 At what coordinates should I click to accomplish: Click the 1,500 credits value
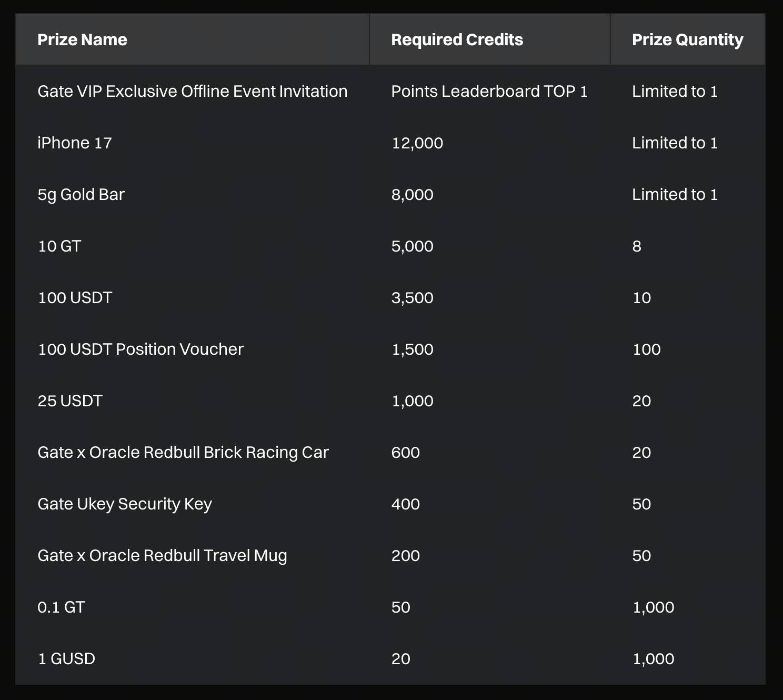pyautogui.click(x=412, y=349)
